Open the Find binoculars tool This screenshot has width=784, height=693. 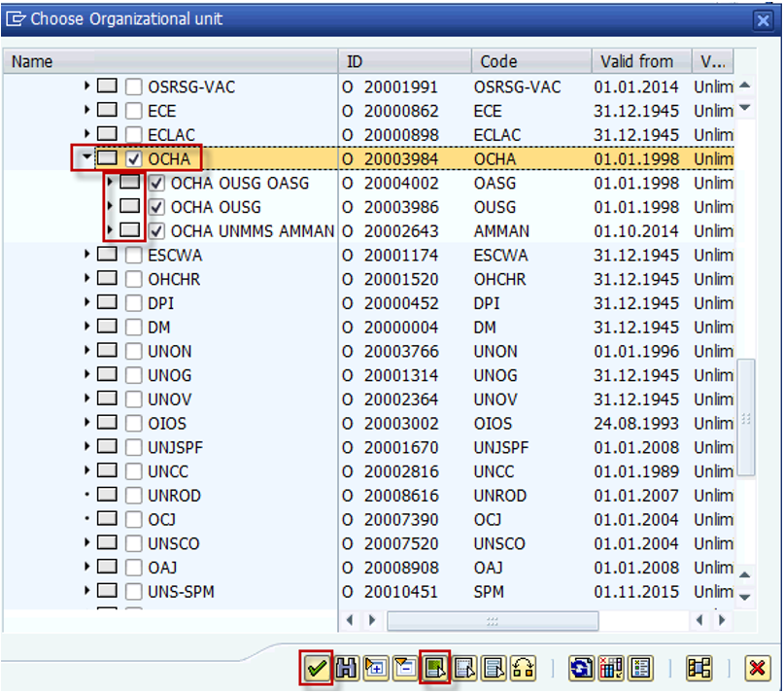pyautogui.click(x=347, y=668)
